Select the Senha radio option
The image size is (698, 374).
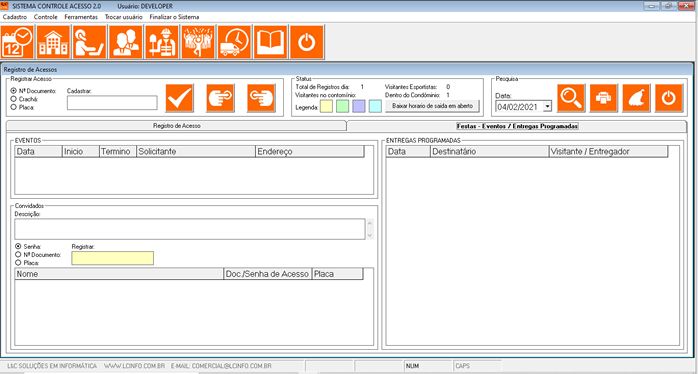point(18,246)
